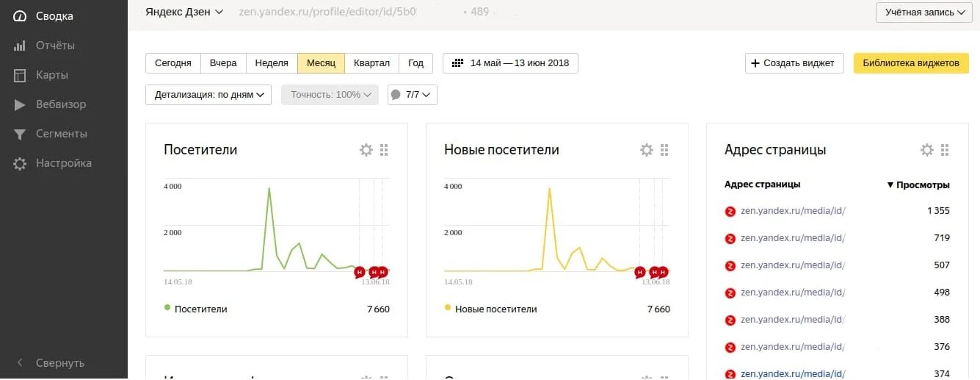Click drag handle of Посетители widget
The width and height of the screenshot is (980, 380).
pyautogui.click(x=384, y=150)
